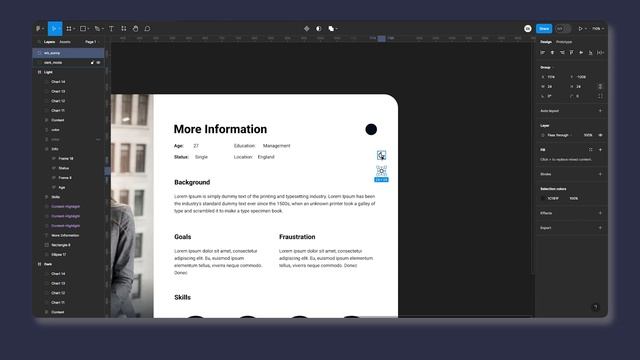The image size is (640, 360).
Task: Collapse the Dark frame in layers
Action: 40,264
